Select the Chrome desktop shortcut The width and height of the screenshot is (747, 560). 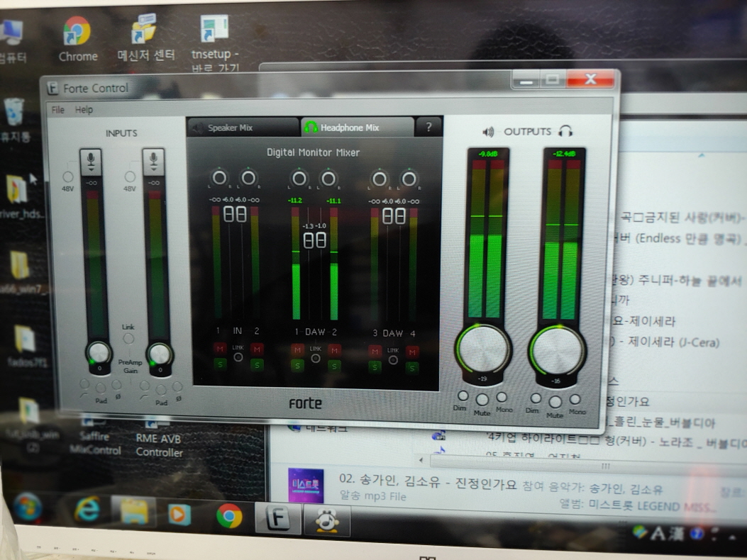click(77, 39)
